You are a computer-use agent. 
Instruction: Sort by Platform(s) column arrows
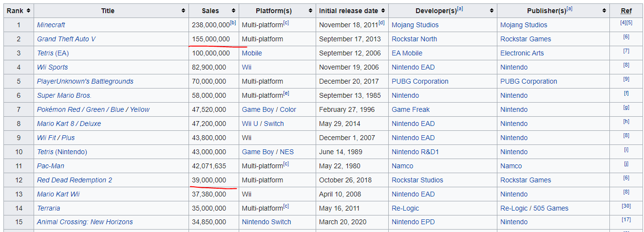(310, 11)
